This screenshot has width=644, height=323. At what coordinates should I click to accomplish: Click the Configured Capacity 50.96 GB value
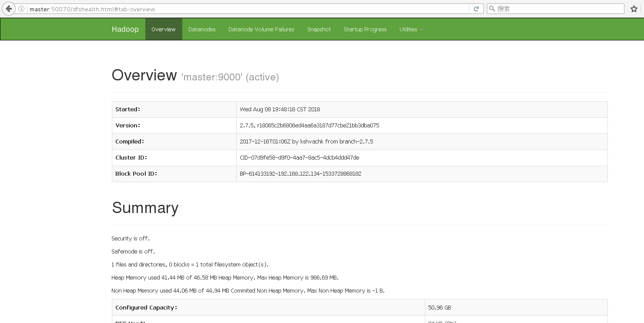439,308
